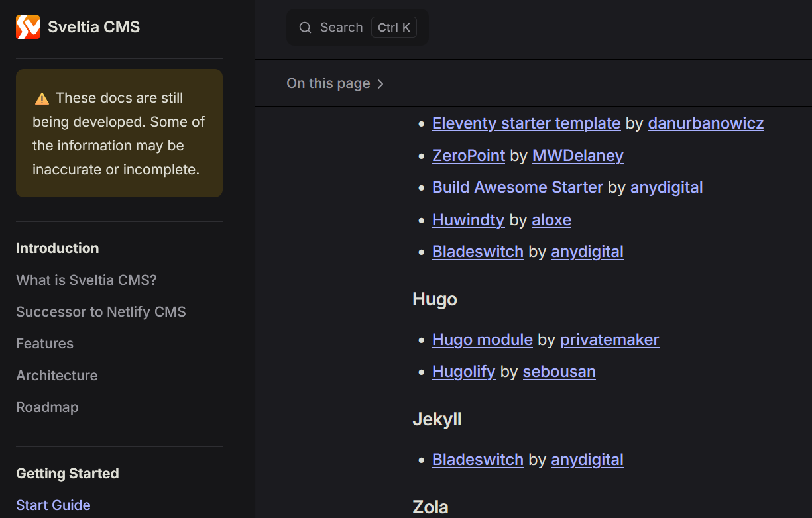
Task: Visit sebousan author link
Action: 559,372
